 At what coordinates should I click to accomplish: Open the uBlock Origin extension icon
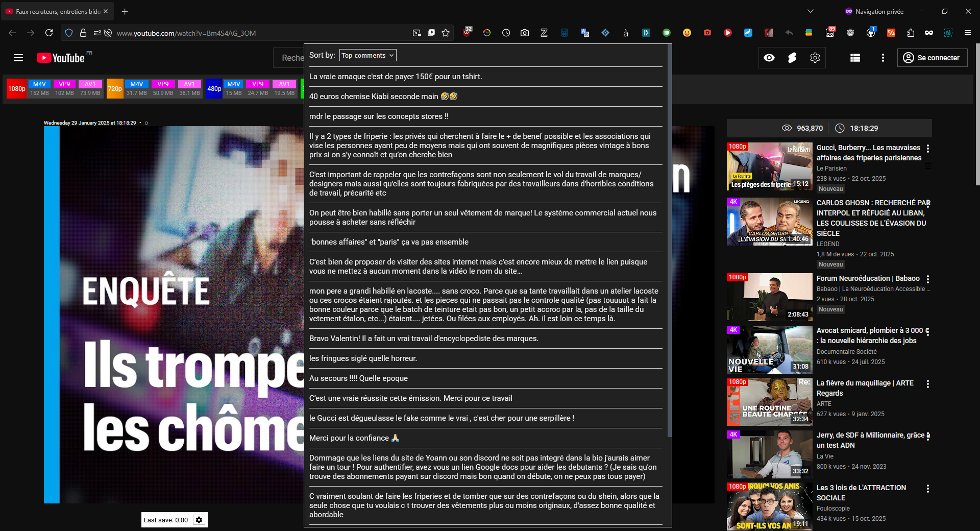467,33
